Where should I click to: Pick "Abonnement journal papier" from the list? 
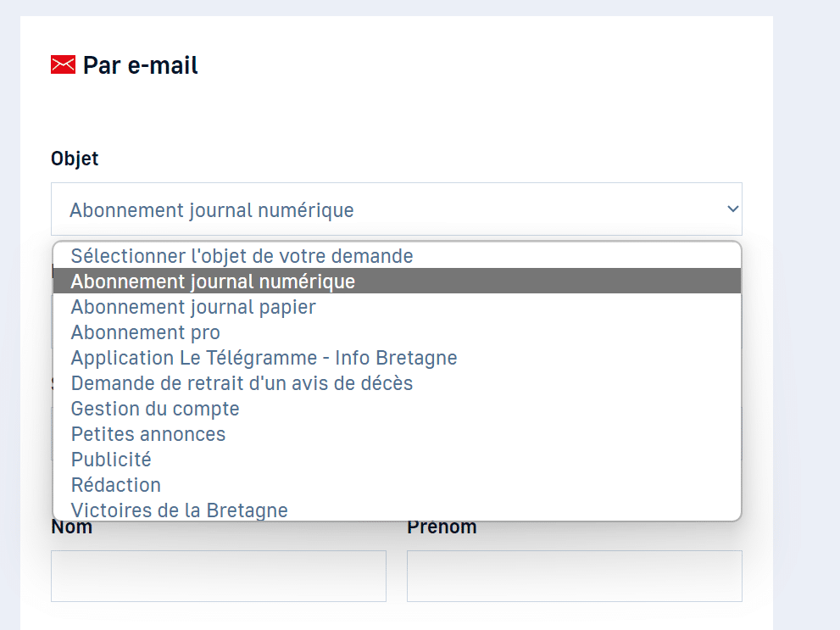[x=193, y=307]
